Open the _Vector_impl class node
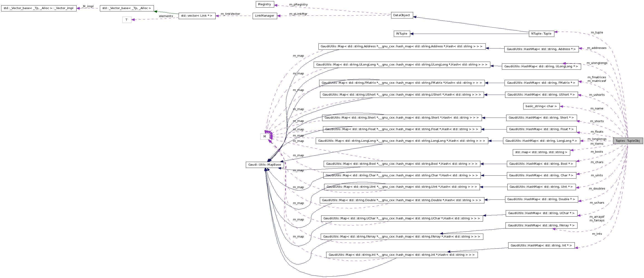644x278 pixels. [x=38, y=8]
